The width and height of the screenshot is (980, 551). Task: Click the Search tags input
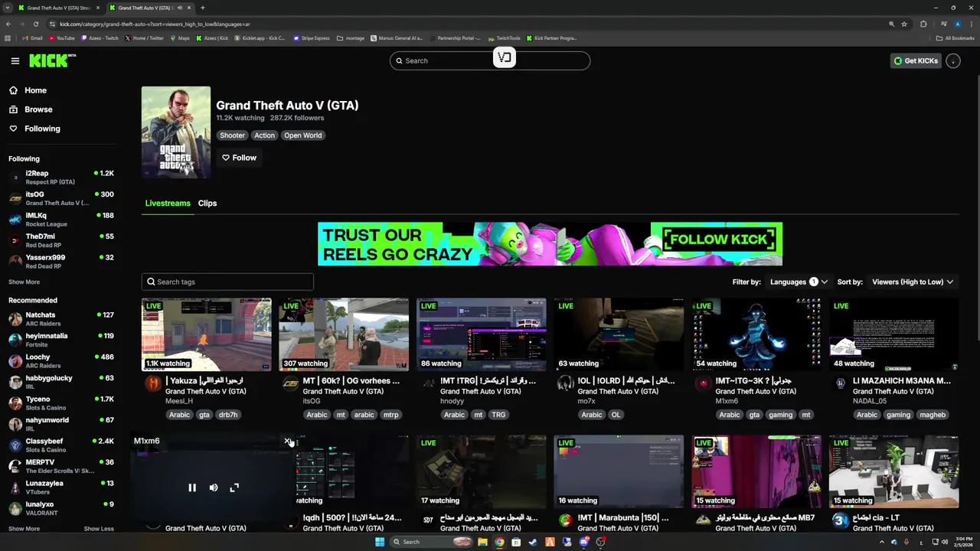coord(227,282)
